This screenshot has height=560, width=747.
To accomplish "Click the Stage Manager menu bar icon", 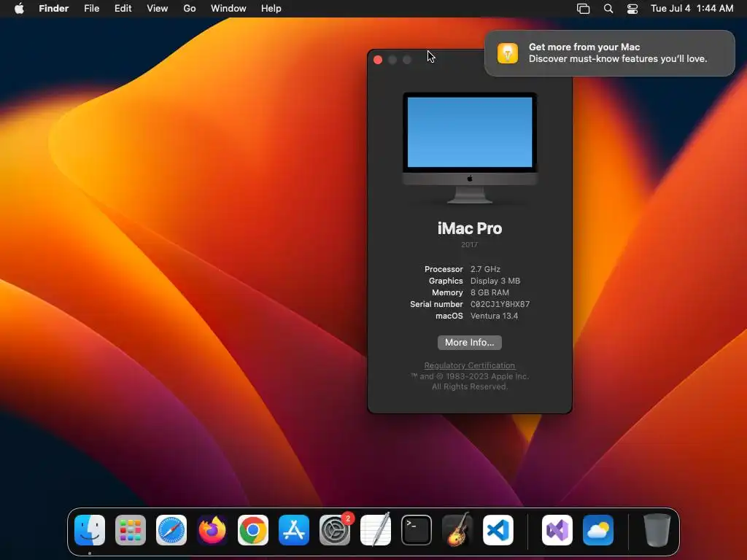I will click(x=583, y=9).
